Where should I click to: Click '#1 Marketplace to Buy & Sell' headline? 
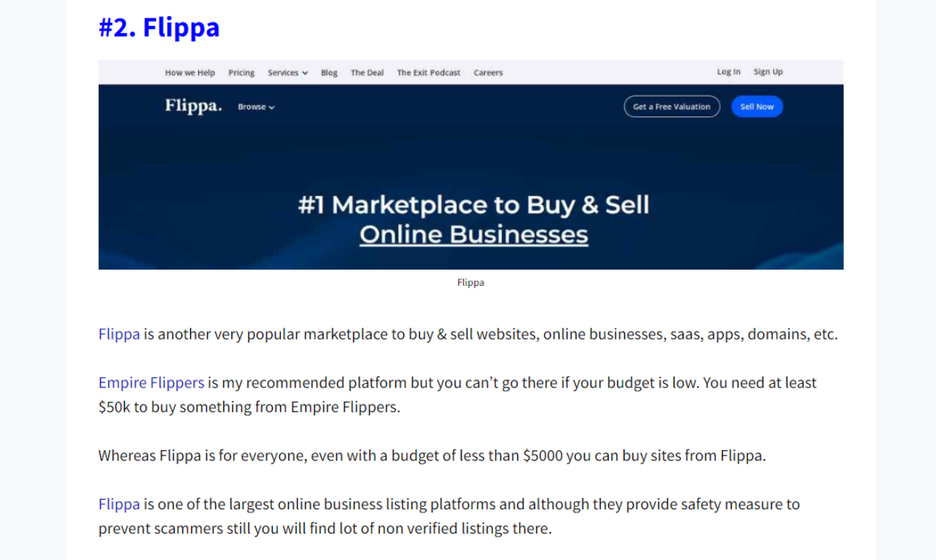click(473, 205)
